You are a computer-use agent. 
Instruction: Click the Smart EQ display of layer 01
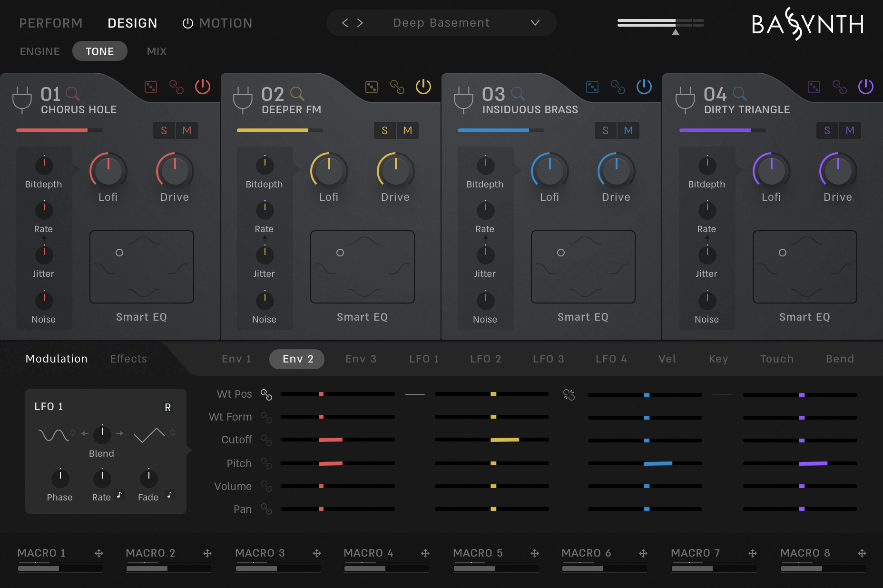point(142,267)
